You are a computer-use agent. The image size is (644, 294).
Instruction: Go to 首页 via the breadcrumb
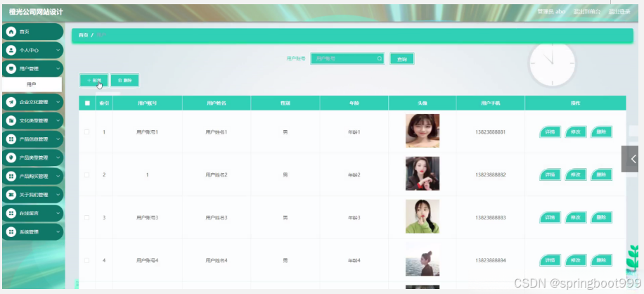coord(84,35)
